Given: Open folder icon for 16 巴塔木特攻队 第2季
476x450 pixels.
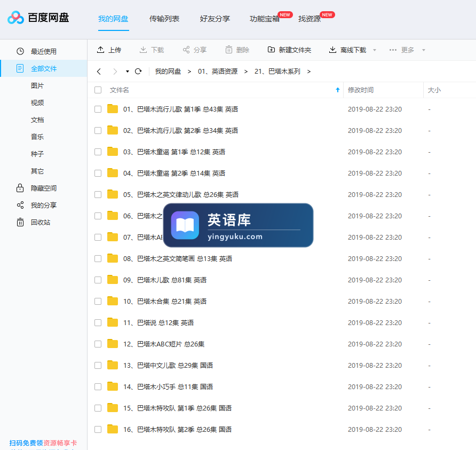Looking at the screenshot, I should point(113,429).
